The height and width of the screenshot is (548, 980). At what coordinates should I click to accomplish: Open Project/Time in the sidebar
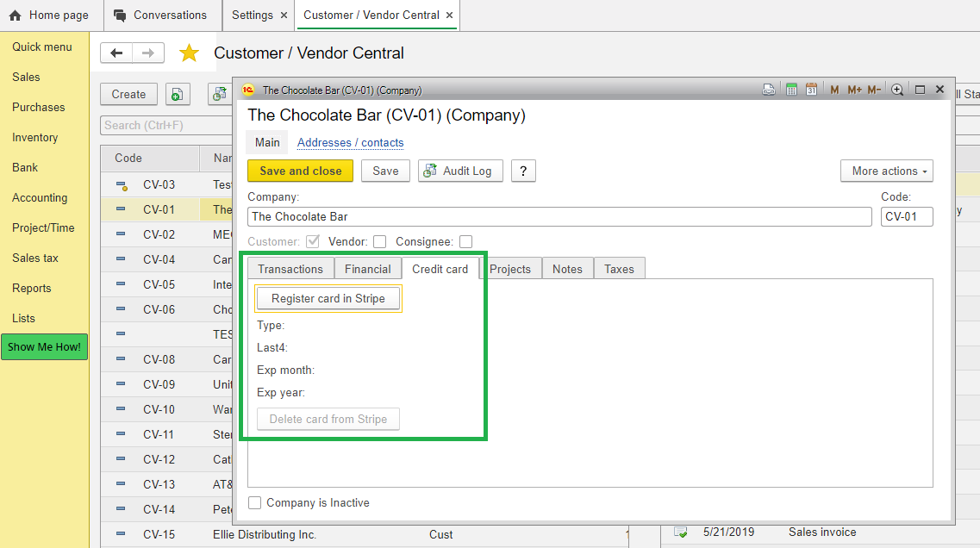43,228
